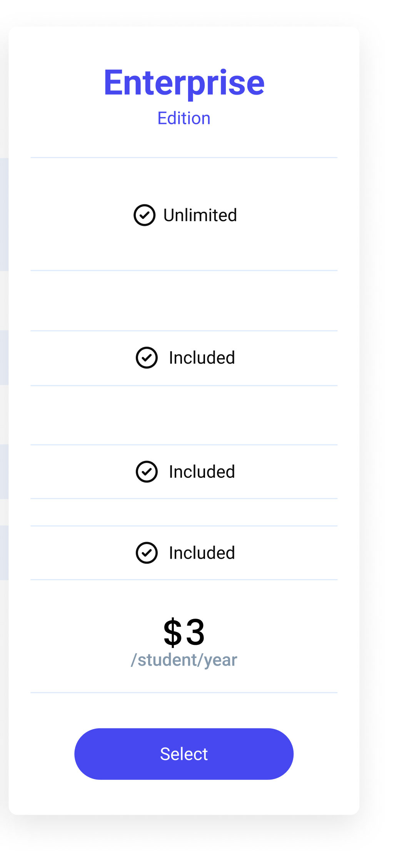Click the divider line above the Select button

[x=184, y=693]
